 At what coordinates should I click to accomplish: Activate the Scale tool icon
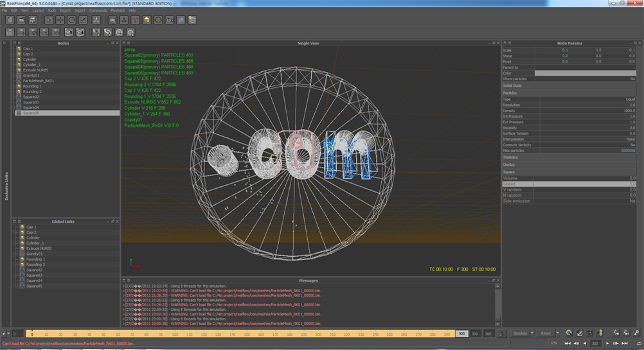pos(83,20)
